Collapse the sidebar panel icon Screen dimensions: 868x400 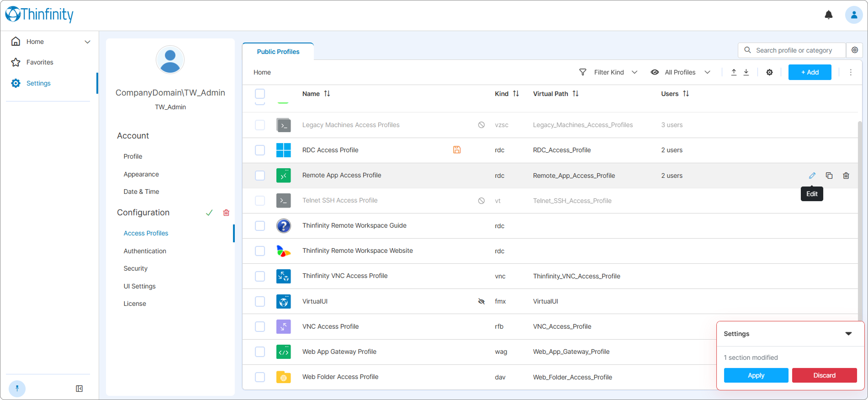[x=79, y=389]
